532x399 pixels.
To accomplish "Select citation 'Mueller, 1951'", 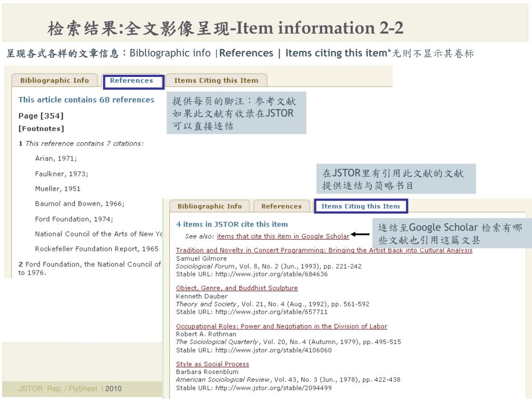I will point(58,189).
